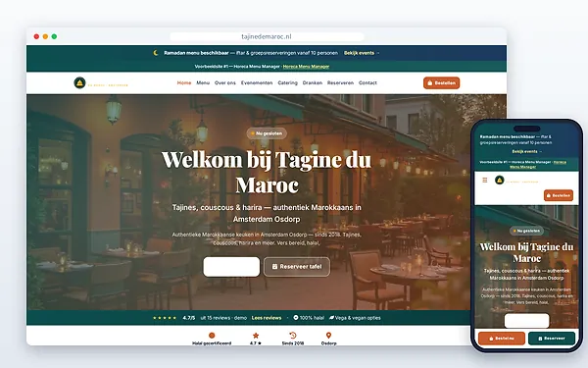Screen dimensions: 588x368
Task: Click the 'Ramadan menu beschikbaar' text in desktop banner
Action: point(196,53)
